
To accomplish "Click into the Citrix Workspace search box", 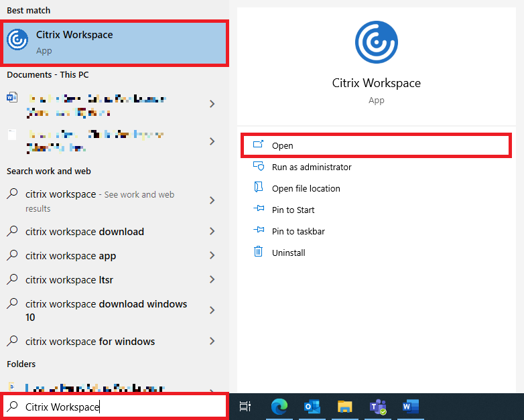I will coord(115,407).
